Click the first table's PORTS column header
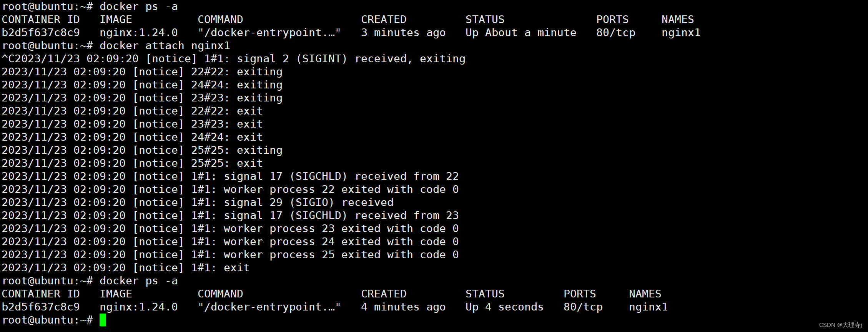The height and width of the screenshot is (332, 868). [x=612, y=20]
